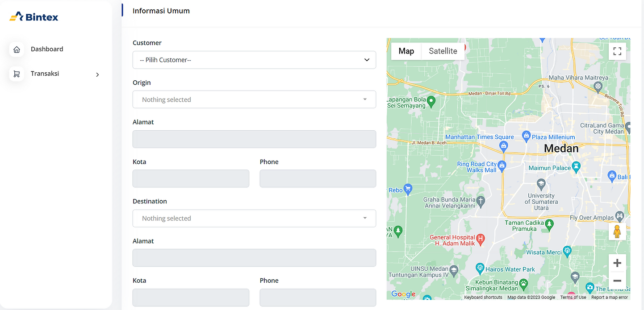Click the Dashboard home icon
Image resolution: width=644 pixels, height=310 pixels.
[x=17, y=50]
